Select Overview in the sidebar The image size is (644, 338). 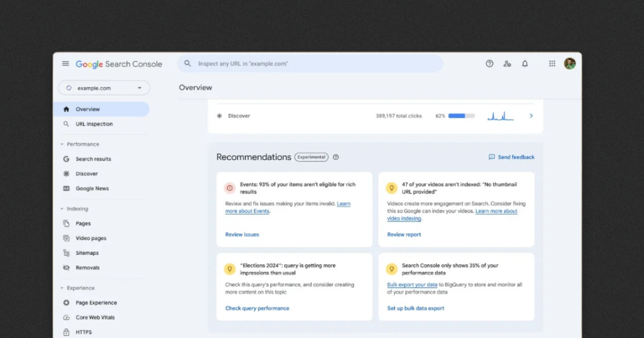click(x=101, y=109)
